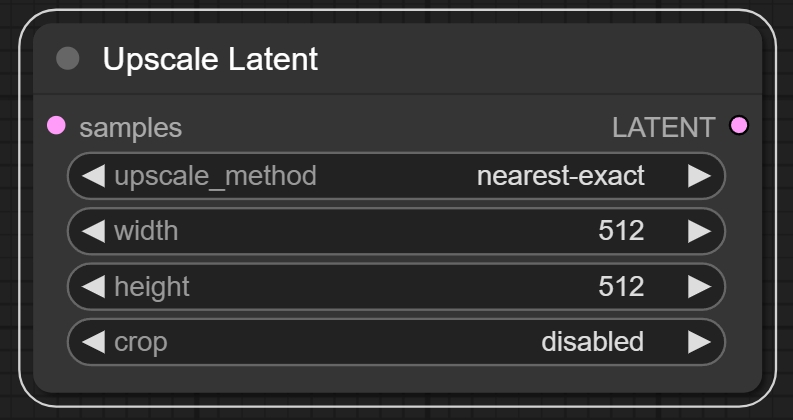Switch to previous upscale_method using left arrow
The width and height of the screenshot is (793, 420).
(93, 176)
